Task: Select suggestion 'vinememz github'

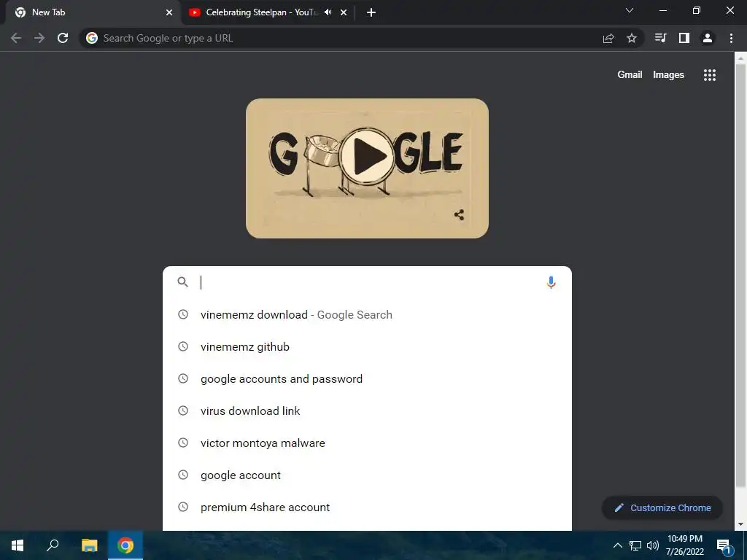Action: pos(368,346)
